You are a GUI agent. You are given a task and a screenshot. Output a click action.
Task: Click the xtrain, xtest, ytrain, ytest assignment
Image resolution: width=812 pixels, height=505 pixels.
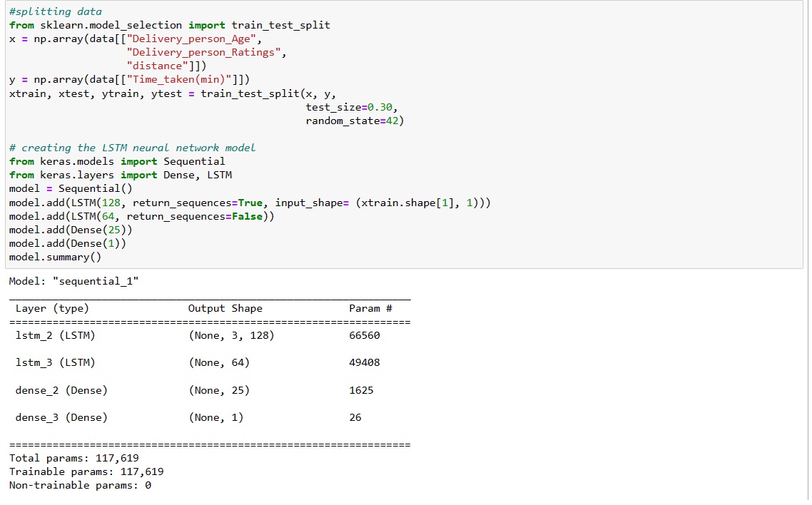tap(173, 93)
